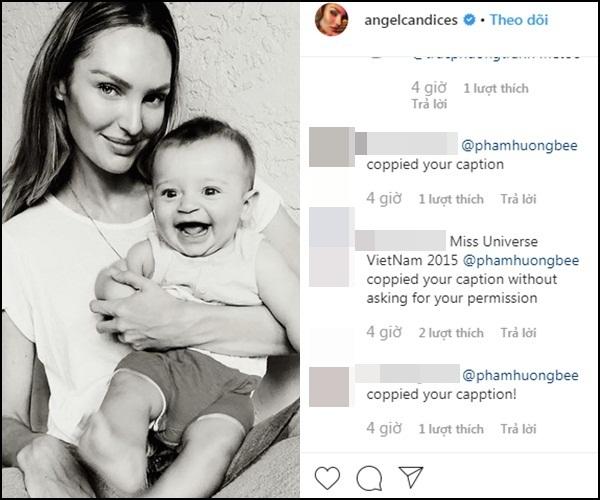Open avatar of the 'coppied your capption!' commenter
The width and height of the screenshot is (600, 500).
(329, 387)
